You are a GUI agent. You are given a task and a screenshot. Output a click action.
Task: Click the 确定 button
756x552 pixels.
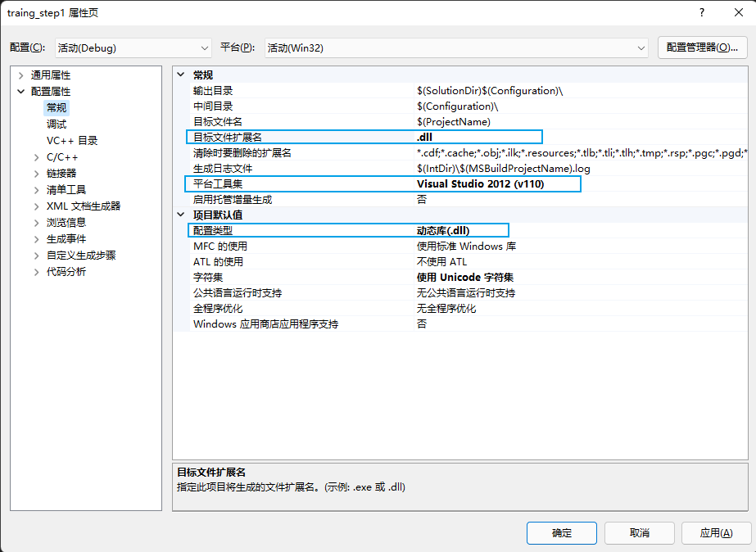click(x=561, y=533)
